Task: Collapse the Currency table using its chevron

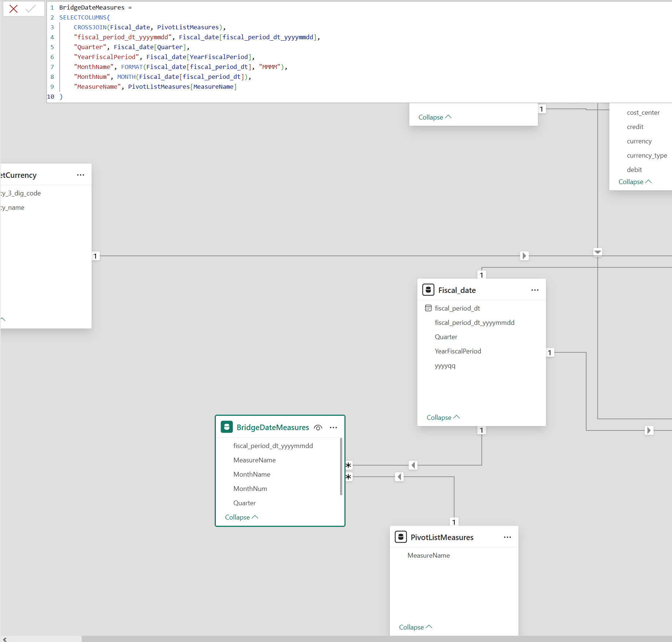Action: pyautogui.click(x=3, y=319)
